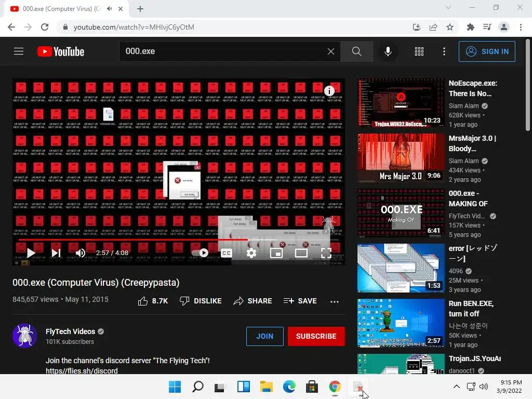Toggle theater mode
Viewport: 532px width, 399px height.
(x=301, y=253)
